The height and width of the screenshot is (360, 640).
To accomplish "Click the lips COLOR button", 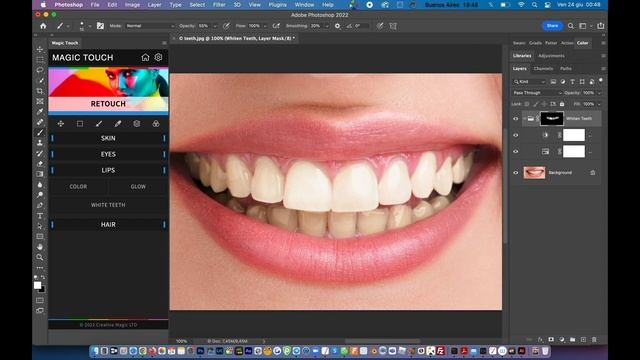I will (x=78, y=187).
